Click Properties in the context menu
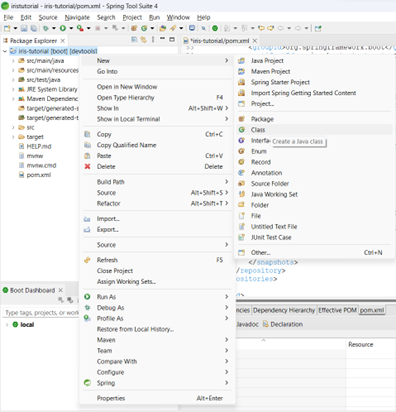This screenshot has width=396, height=412. (x=157, y=398)
